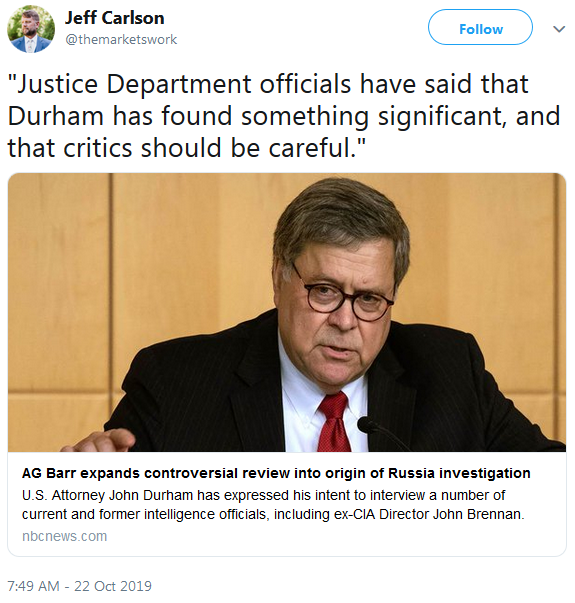Open Jeff Carlson's profile avatar
This screenshot has width=575, height=603.
click(x=31, y=29)
